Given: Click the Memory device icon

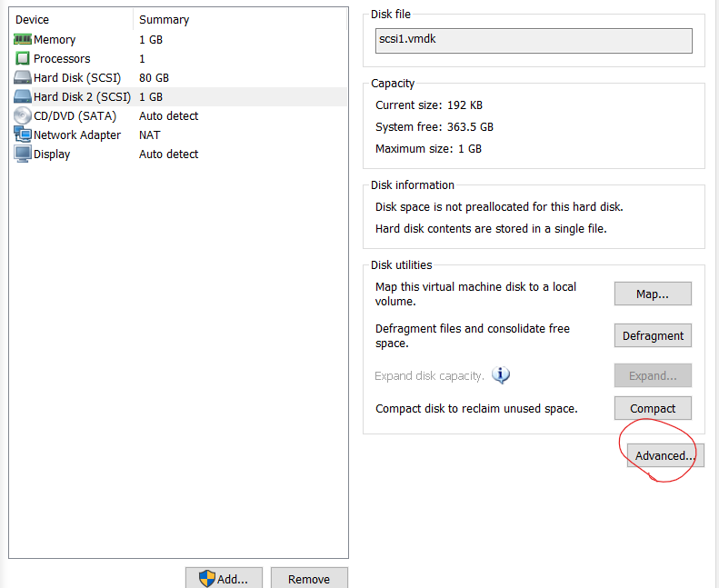Looking at the screenshot, I should click(23, 39).
